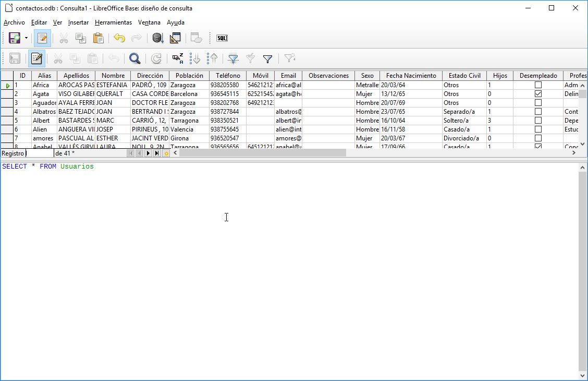
Task: Open the Standard Filter dialog
Action: tap(267, 58)
